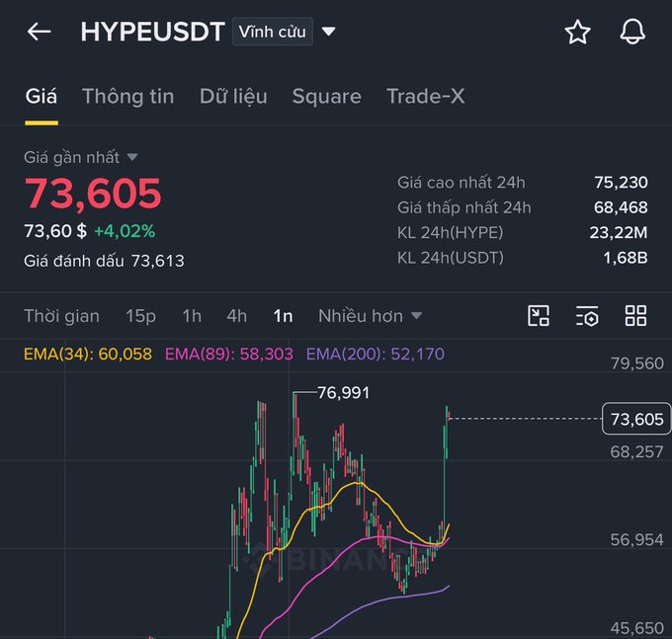Tap the 68,257 price axis label

point(636,451)
